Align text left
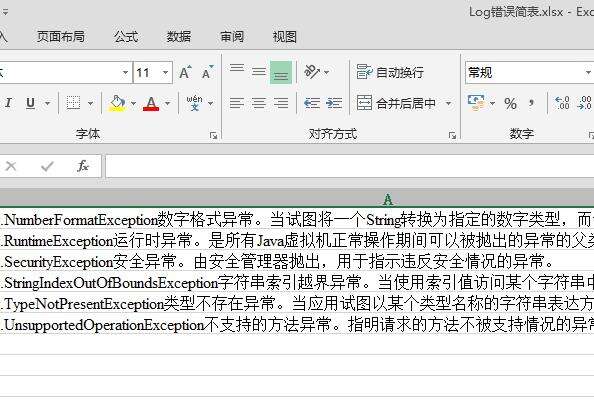Screen dimensions: 594x400 [237, 103]
